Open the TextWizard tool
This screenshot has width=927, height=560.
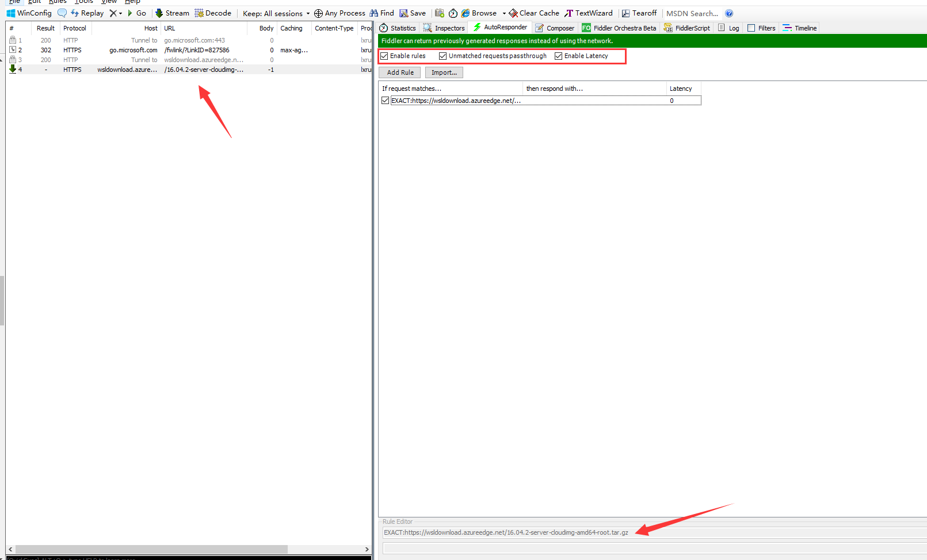pos(589,13)
